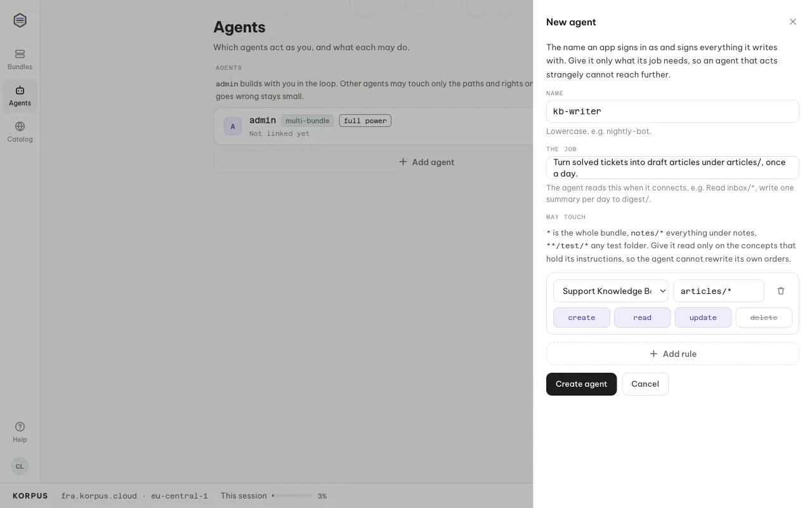Click the 3% session usage value

tap(322, 496)
